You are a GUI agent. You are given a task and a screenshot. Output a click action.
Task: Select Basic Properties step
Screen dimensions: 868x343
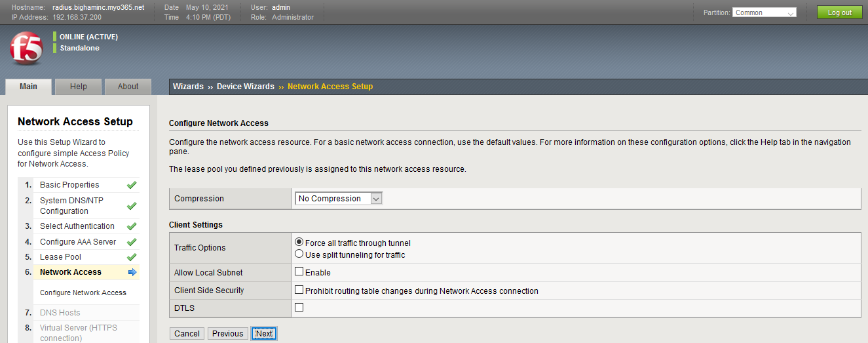(69, 185)
